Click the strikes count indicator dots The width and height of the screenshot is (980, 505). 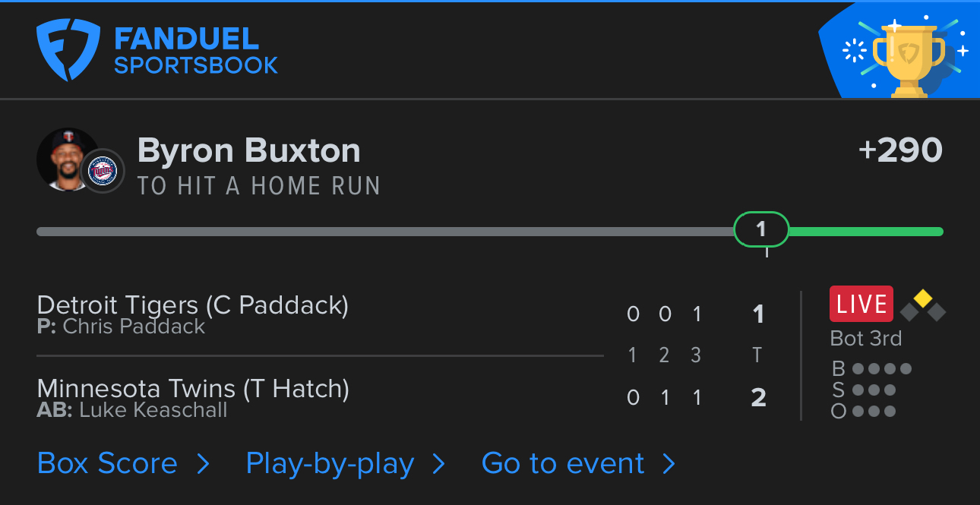tap(874, 390)
